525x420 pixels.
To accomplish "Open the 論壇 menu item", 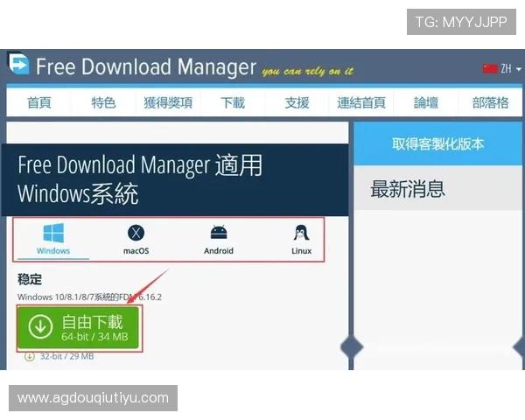I will 426,102.
